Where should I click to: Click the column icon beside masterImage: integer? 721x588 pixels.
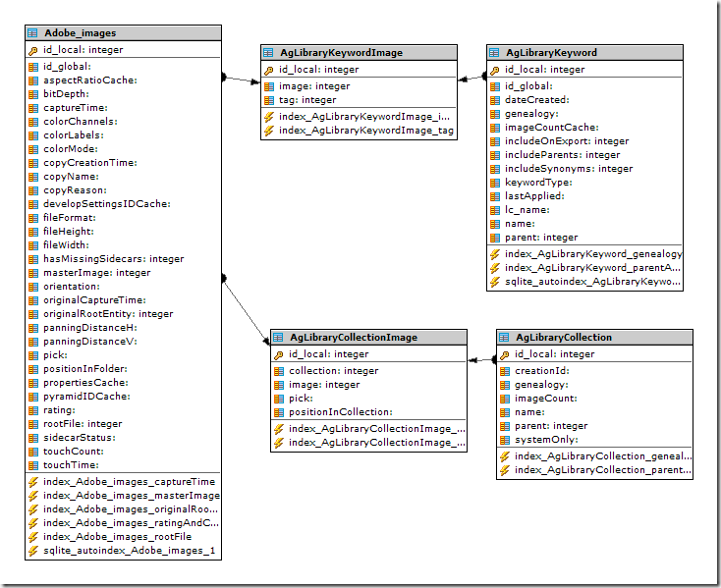click(x=33, y=273)
